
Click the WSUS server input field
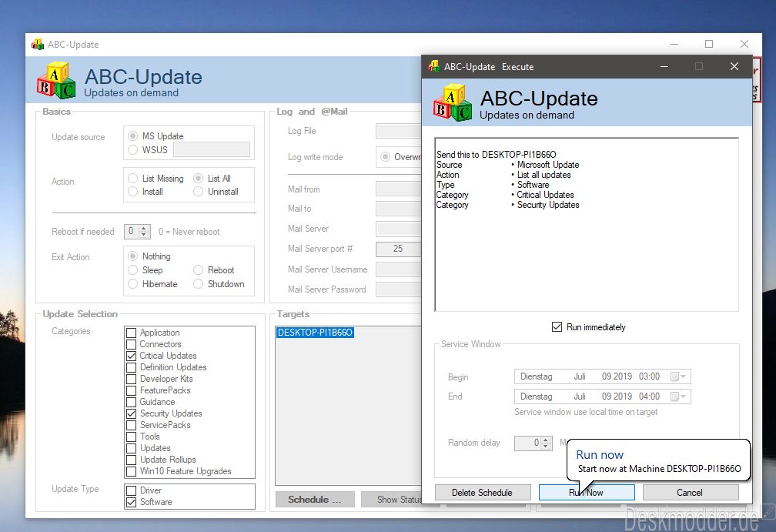tap(212, 149)
